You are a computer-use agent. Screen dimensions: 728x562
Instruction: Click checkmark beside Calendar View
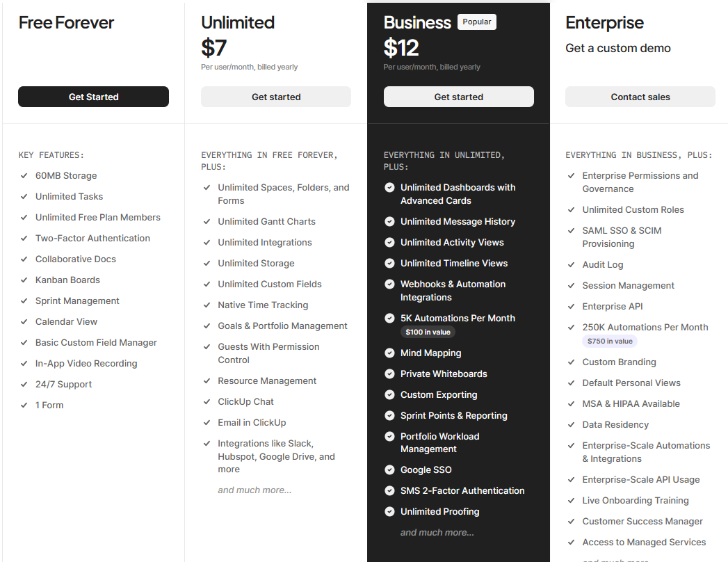(x=24, y=322)
